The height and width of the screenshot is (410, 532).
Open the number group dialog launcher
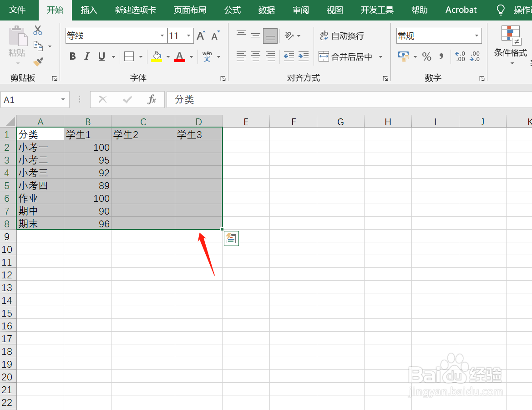tap(482, 78)
